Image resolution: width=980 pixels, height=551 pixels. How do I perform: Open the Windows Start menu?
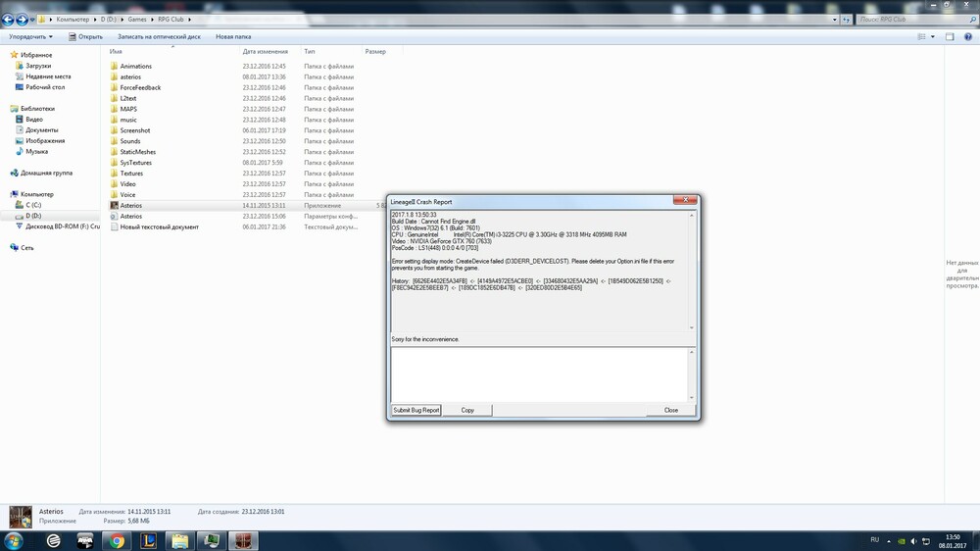(x=13, y=540)
